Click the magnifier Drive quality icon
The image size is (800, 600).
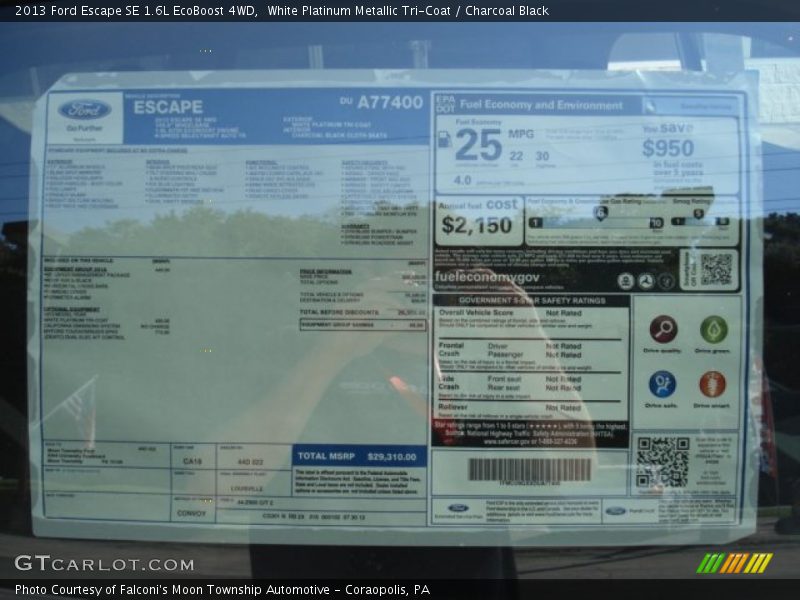pos(663,329)
